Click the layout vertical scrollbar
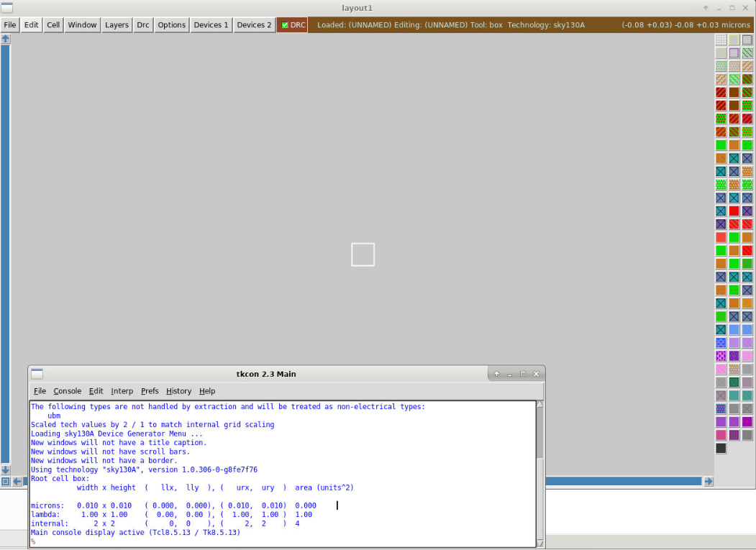 click(5, 254)
